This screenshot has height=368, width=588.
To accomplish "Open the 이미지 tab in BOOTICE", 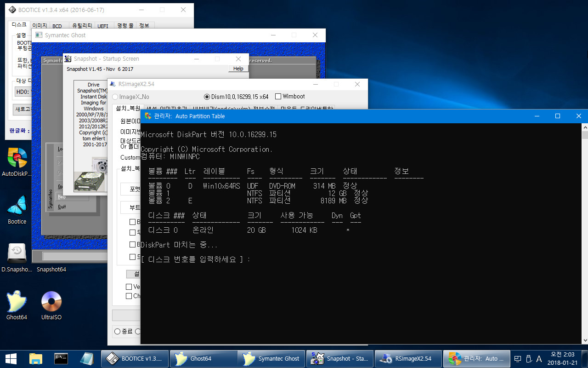I will pyautogui.click(x=40, y=26).
